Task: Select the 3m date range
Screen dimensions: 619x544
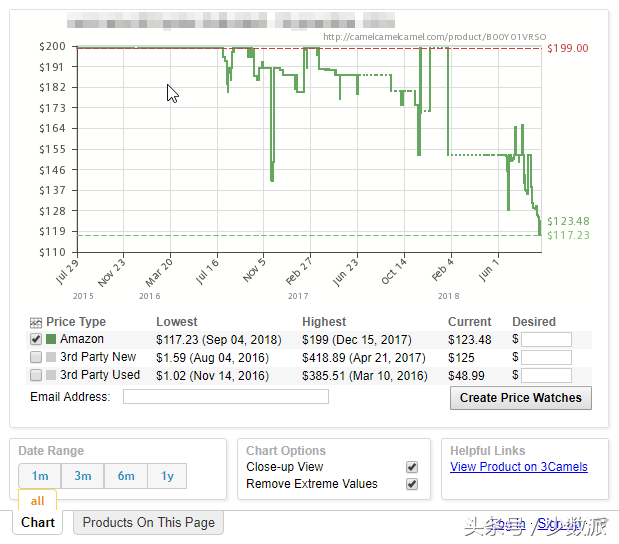Action: click(x=83, y=476)
